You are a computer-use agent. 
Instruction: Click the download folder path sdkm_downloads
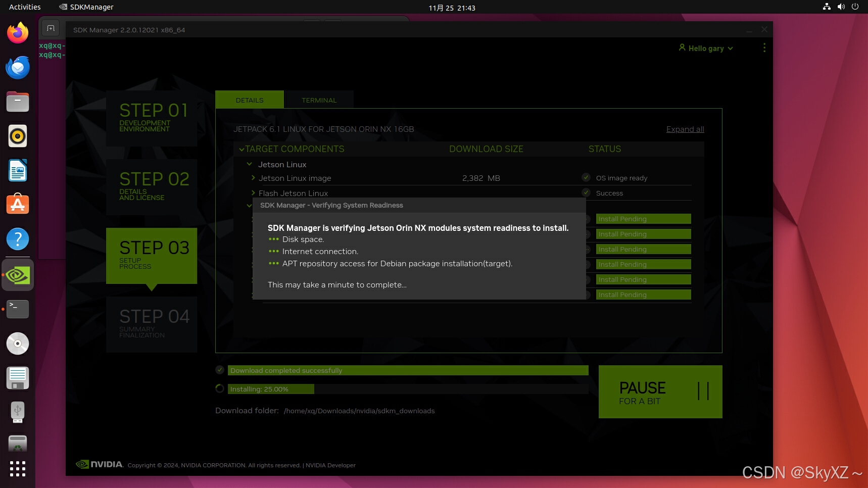[359, 411]
